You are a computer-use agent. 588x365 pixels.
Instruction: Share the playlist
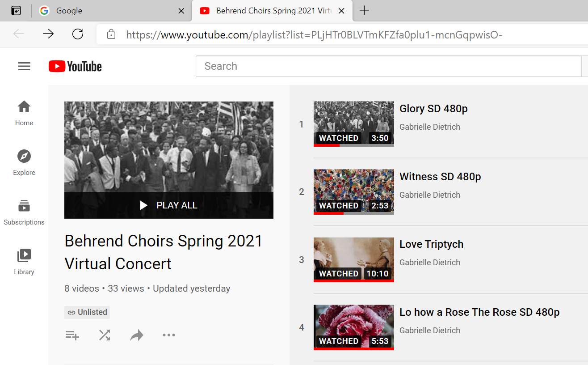click(x=137, y=335)
